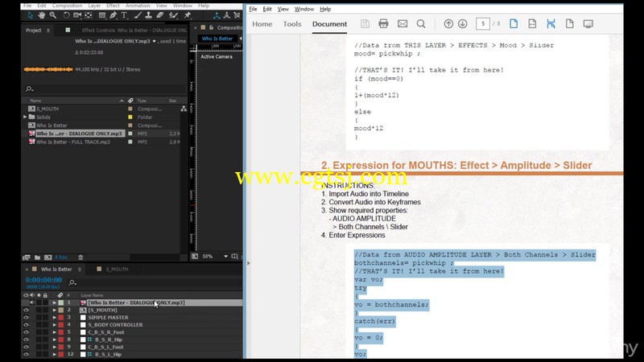Select the Puppet Pin tool
This screenshot has height=362, width=644.
(x=188, y=15)
